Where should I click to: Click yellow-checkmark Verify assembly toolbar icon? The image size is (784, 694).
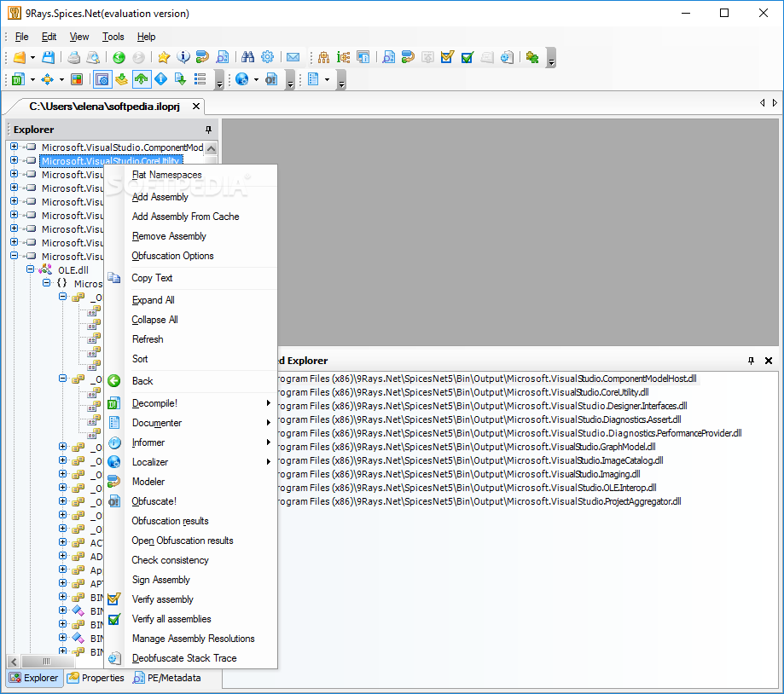pyautogui.click(x=447, y=57)
